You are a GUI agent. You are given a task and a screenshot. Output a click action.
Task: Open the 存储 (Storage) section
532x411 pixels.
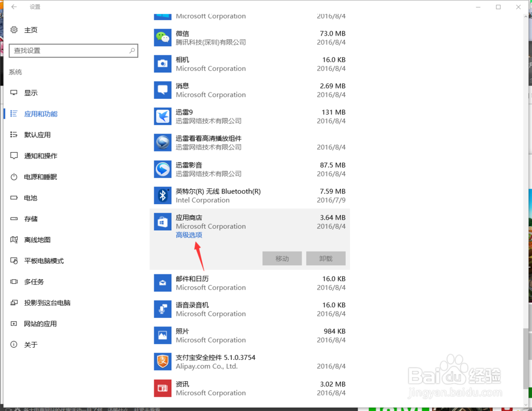(x=31, y=219)
